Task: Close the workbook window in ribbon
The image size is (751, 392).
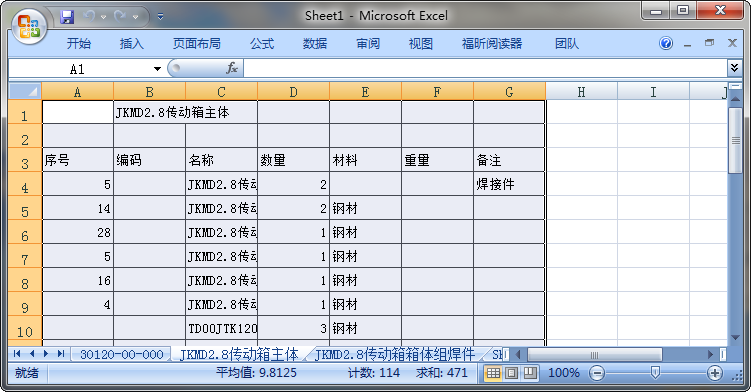Action: (x=732, y=43)
